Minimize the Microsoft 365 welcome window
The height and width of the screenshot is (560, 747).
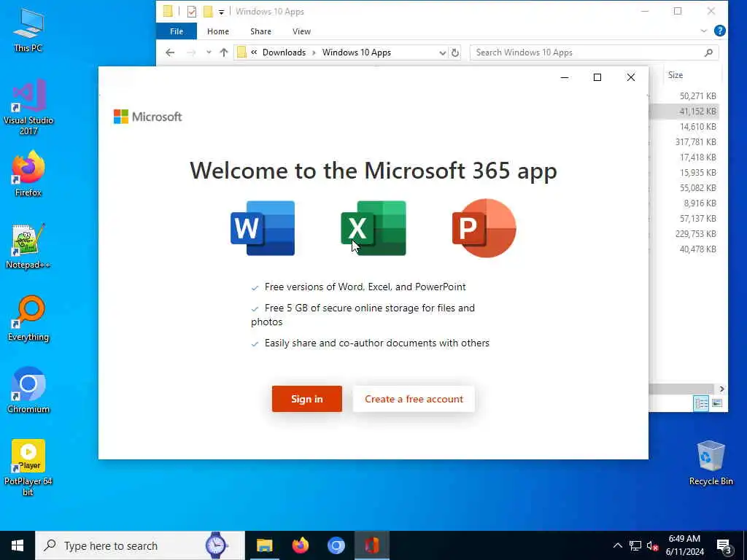coord(565,77)
